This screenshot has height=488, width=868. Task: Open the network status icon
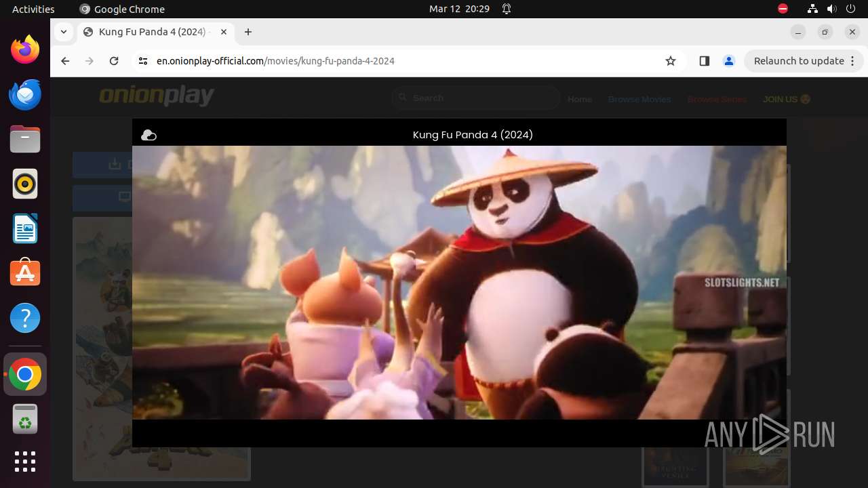click(x=813, y=9)
